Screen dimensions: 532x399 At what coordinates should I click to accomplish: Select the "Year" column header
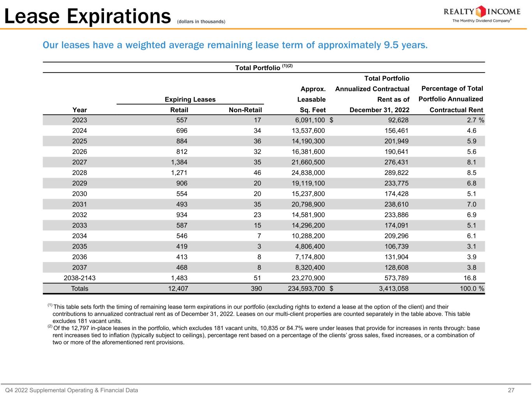tap(80, 110)
